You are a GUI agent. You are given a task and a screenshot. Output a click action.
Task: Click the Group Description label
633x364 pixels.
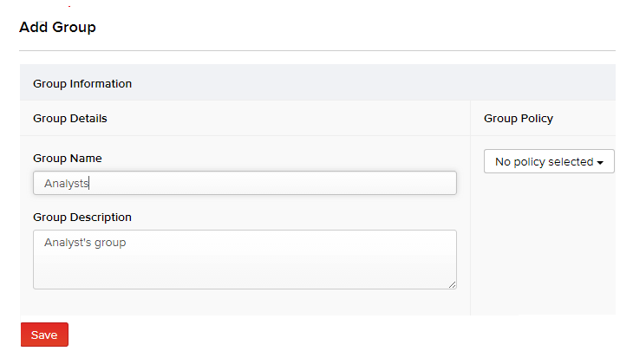pos(82,217)
